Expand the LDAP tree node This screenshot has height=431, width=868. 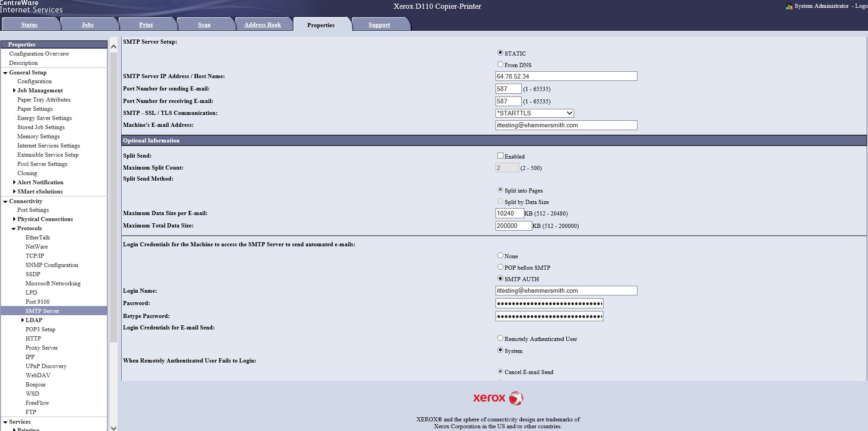(23, 320)
